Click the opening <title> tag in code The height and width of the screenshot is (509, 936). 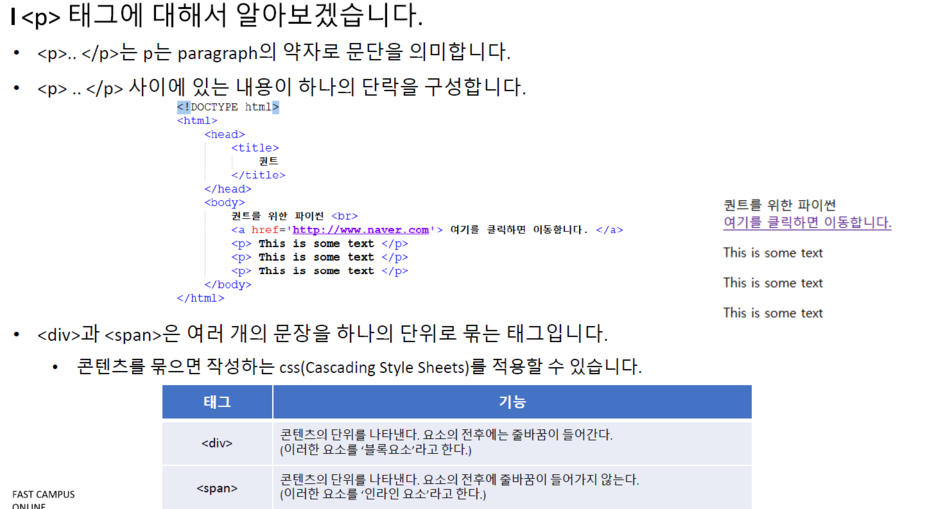(255, 147)
